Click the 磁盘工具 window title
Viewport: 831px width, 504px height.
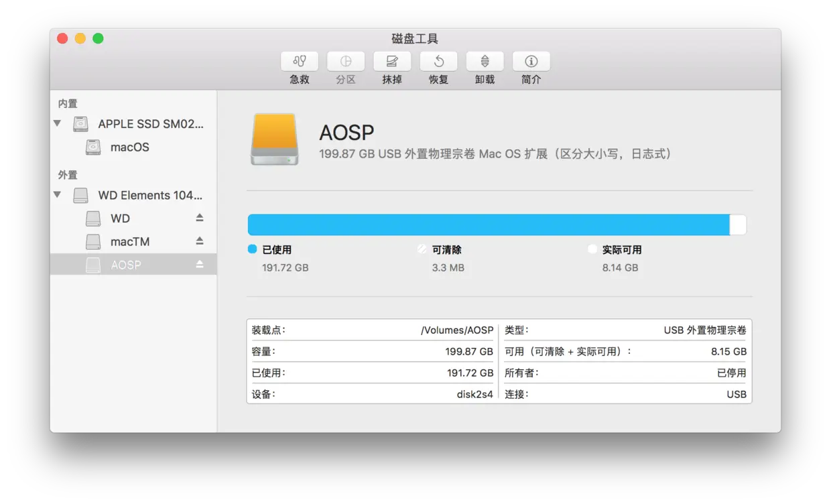[x=415, y=39]
